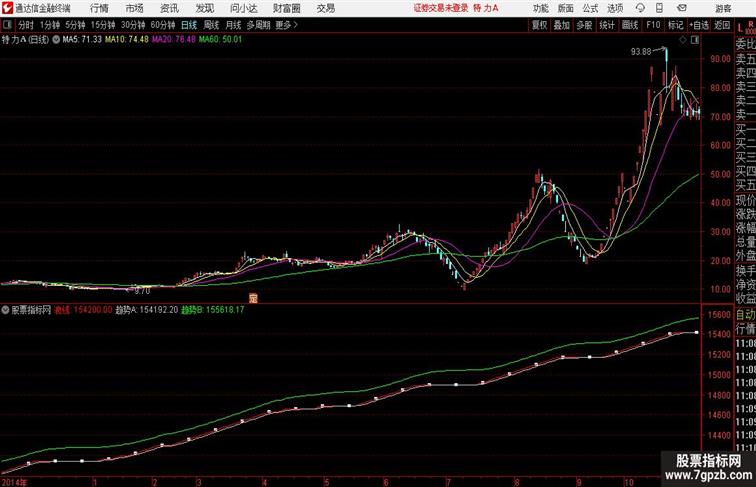Click the 15600 indicator axis label
Image resolution: width=756 pixels, height=487 pixels.
pos(719,315)
